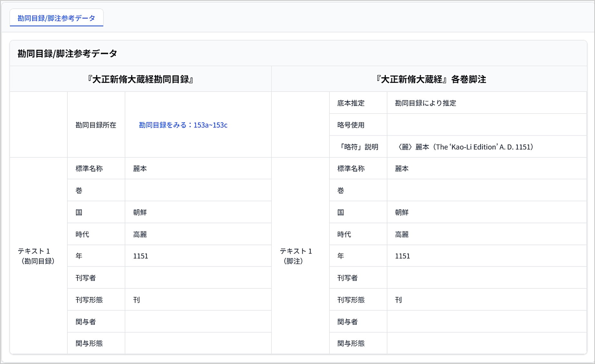Image resolution: width=595 pixels, height=364 pixels.
Task: Select 朝鮮 in the 勘同目録 table
Action: tap(140, 212)
